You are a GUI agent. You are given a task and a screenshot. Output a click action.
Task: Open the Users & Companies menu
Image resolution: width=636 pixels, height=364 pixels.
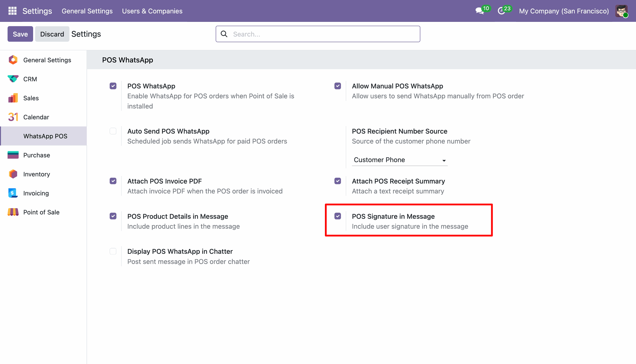[152, 11]
